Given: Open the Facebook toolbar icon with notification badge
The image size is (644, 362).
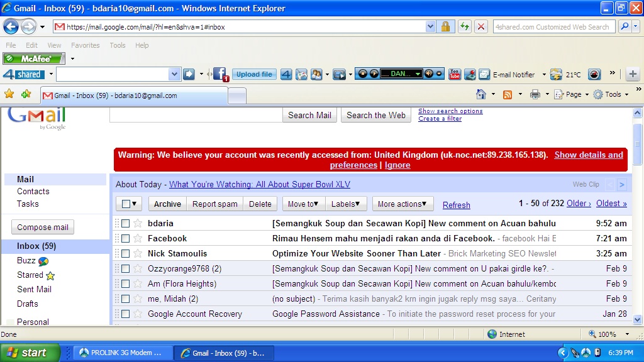Looking at the screenshot, I should 221,74.
